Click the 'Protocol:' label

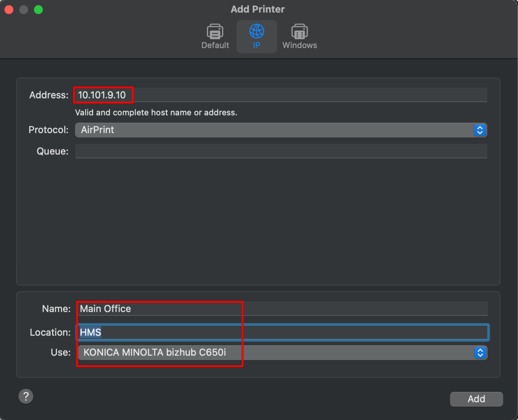[48, 130]
